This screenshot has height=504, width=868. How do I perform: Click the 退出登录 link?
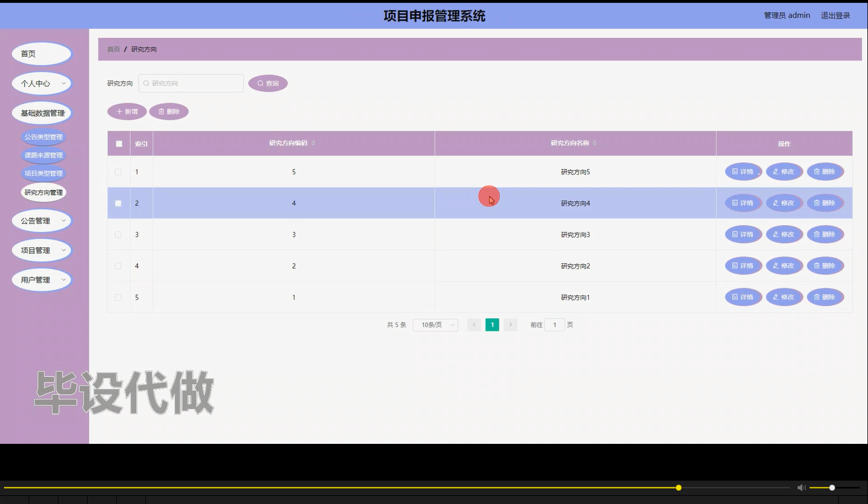[835, 15]
